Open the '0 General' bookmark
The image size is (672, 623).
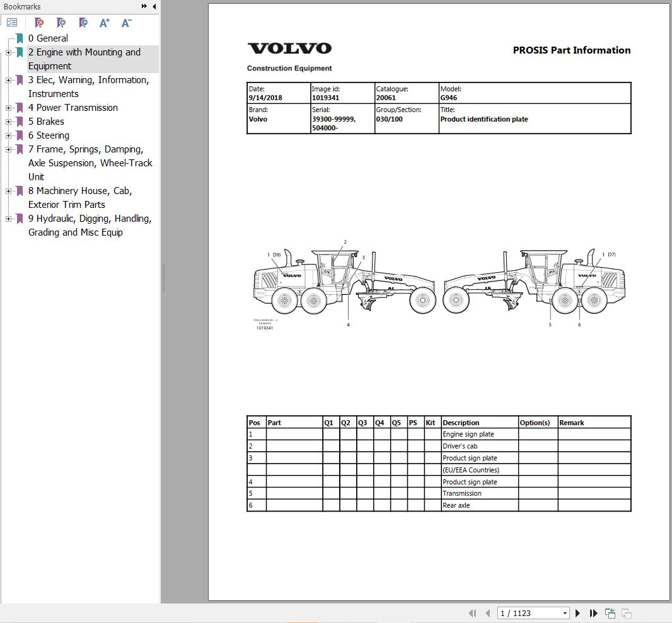tap(48, 38)
